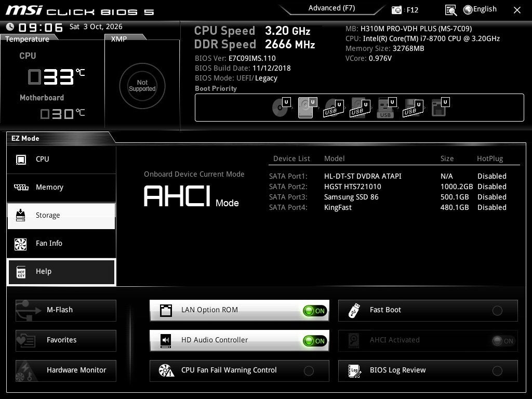The height and width of the screenshot is (399, 532).
Task: Select the USB floppy boot priority icon
Action: point(413,108)
